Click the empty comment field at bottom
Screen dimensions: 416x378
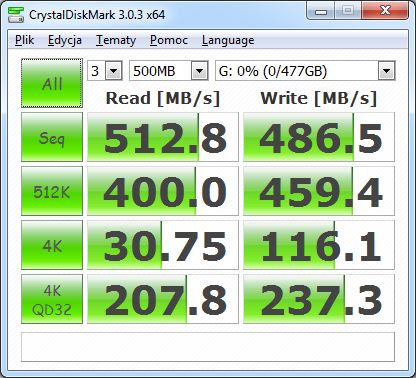208,347
